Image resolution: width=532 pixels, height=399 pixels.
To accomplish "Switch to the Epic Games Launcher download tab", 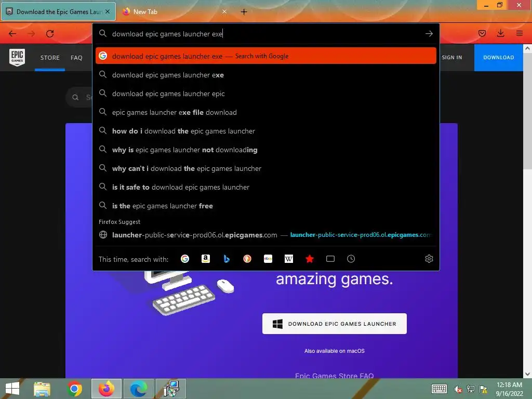I will point(58,11).
